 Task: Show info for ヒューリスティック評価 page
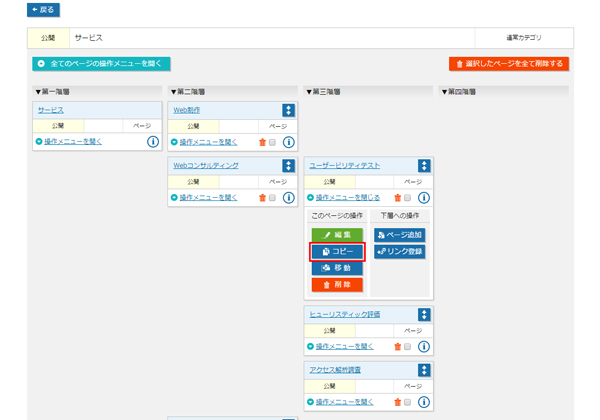click(424, 347)
